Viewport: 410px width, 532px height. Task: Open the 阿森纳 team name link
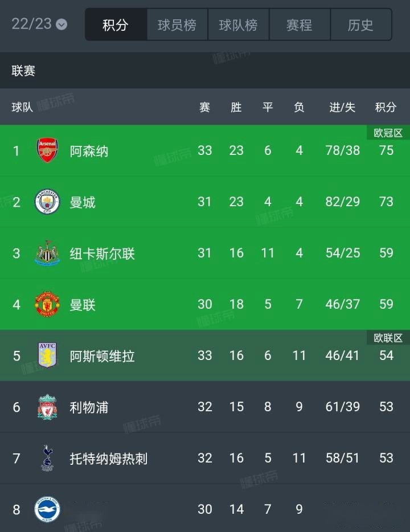pyautogui.click(x=89, y=151)
